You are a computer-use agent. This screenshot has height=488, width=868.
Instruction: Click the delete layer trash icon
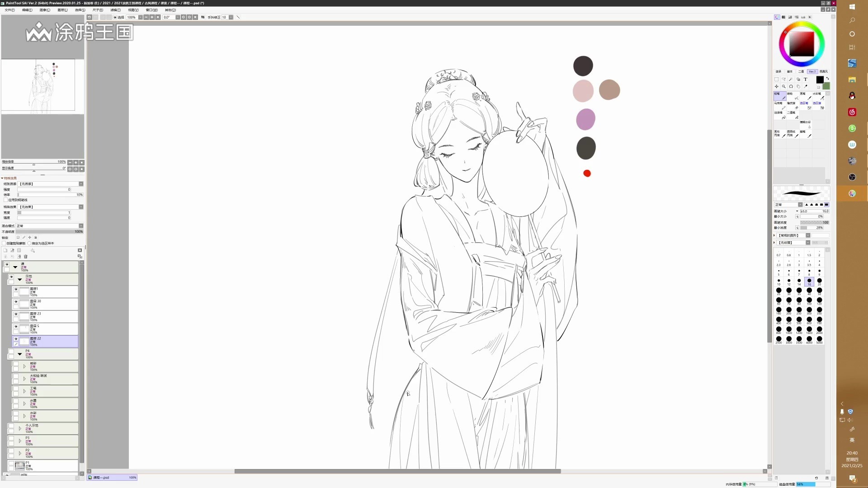[x=26, y=257]
